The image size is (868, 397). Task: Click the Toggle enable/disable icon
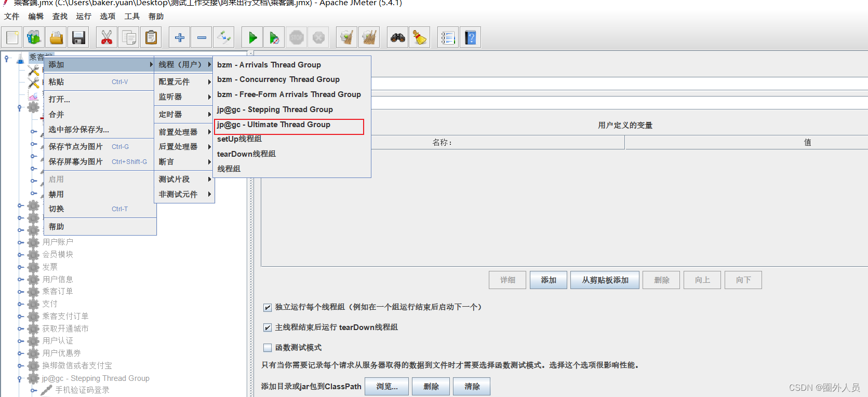224,37
